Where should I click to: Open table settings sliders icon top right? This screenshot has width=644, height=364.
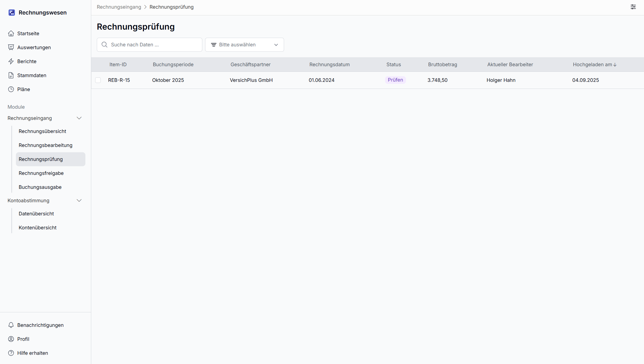tap(633, 7)
